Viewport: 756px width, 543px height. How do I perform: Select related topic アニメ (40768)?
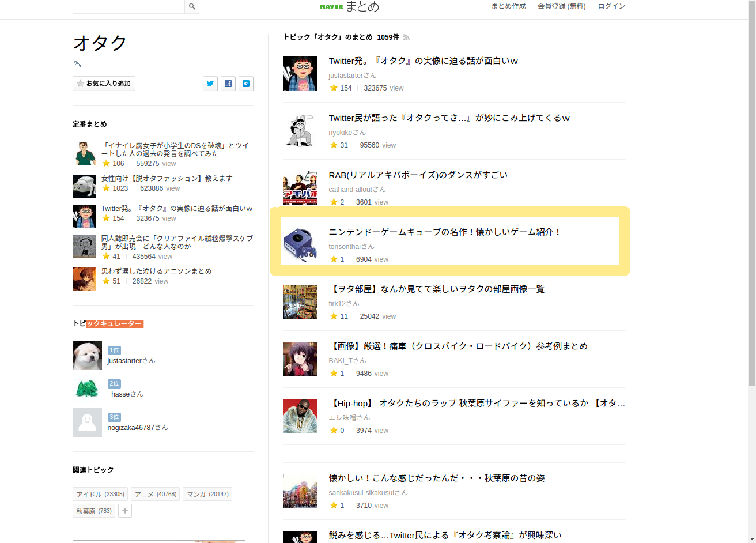[x=156, y=494]
